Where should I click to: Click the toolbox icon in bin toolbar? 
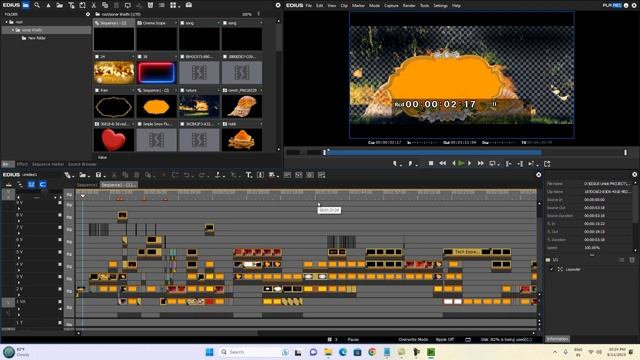189,5
